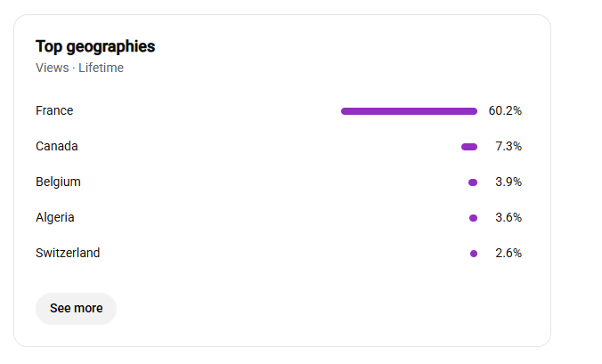
Task: Click the 3.6% value for Algeria
Action: [508, 217]
